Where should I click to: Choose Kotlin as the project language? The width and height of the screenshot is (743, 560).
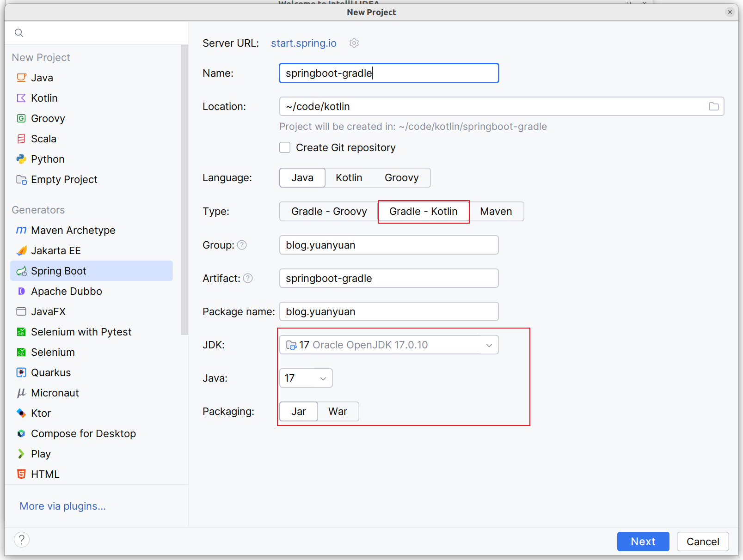point(349,178)
